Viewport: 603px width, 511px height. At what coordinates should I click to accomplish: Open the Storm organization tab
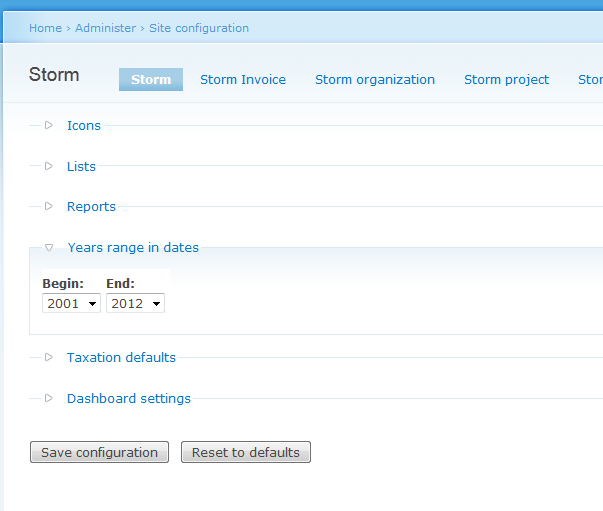point(375,80)
